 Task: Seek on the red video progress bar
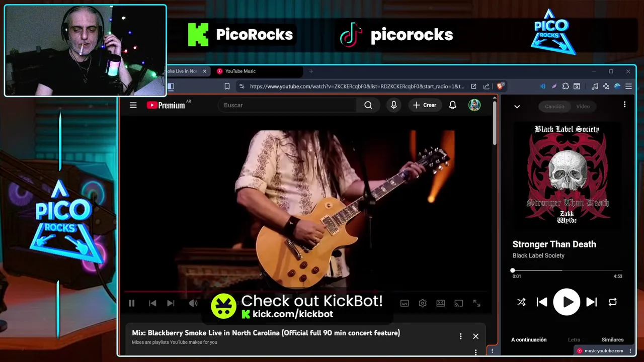click(x=305, y=291)
